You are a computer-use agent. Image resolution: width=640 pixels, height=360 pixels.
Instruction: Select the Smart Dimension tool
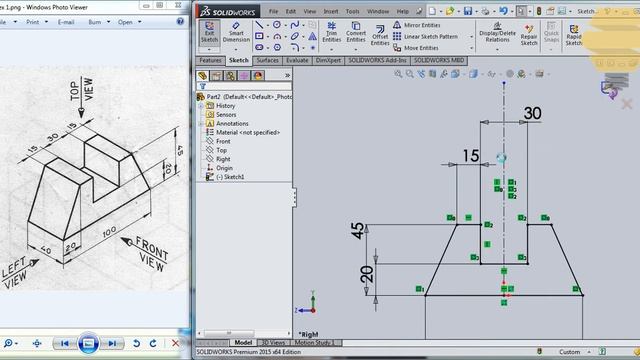pyautogui.click(x=236, y=32)
